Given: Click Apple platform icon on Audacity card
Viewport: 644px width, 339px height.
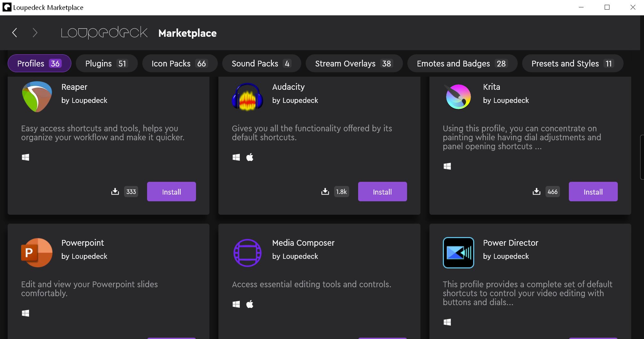Looking at the screenshot, I should [250, 157].
